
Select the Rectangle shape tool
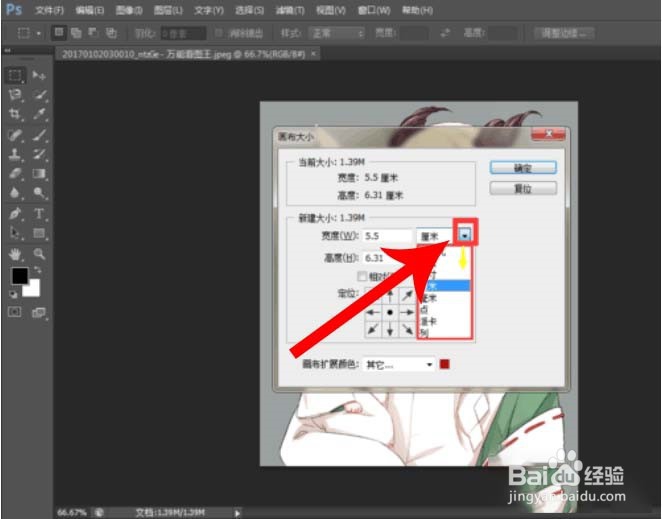[x=39, y=233]
